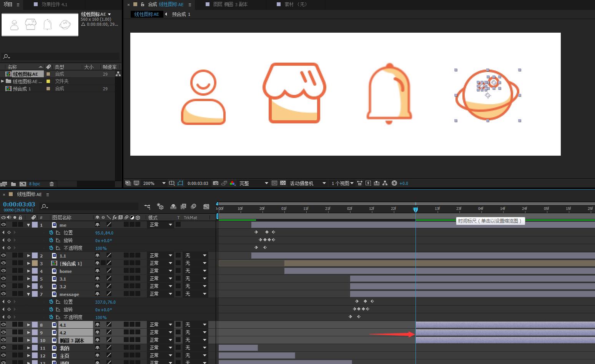Viewport: 595px width, 364px height.
Task: Switch to the 预合成 1 breadcrumb tab
Action: point(181,14)
